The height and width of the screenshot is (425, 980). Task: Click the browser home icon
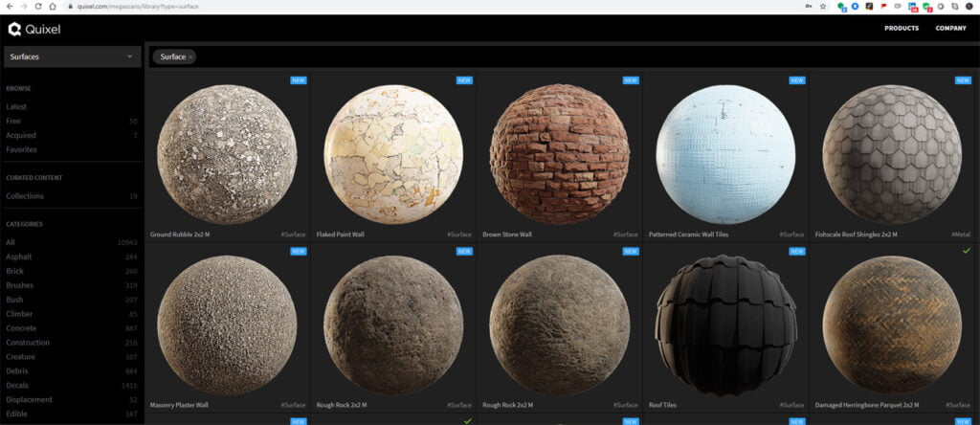(x=53, y=7)
